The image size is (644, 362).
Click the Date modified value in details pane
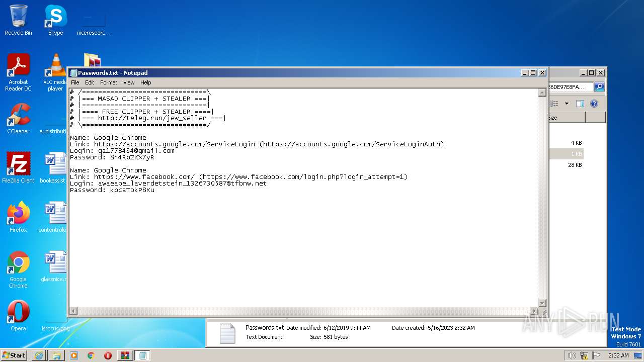coord(347,328)
